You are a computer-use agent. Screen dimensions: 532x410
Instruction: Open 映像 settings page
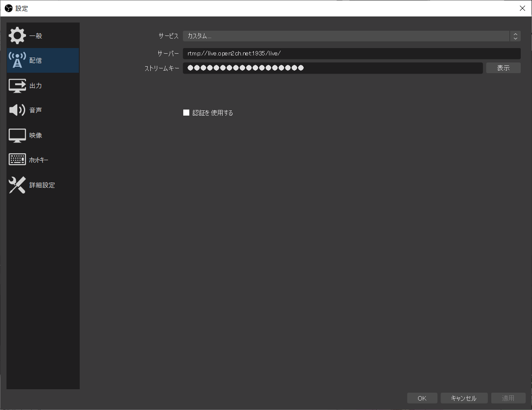click(43, 136)
